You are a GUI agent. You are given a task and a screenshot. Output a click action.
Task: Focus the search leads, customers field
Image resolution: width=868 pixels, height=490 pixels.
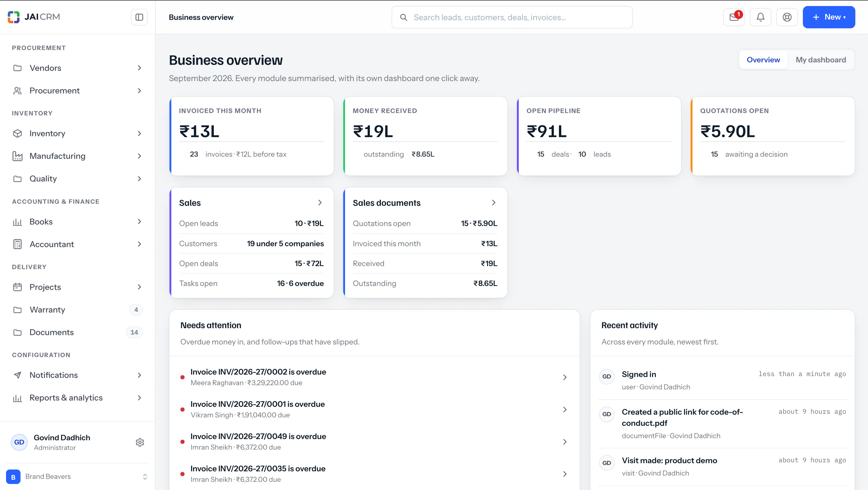[x=512, y=17]
